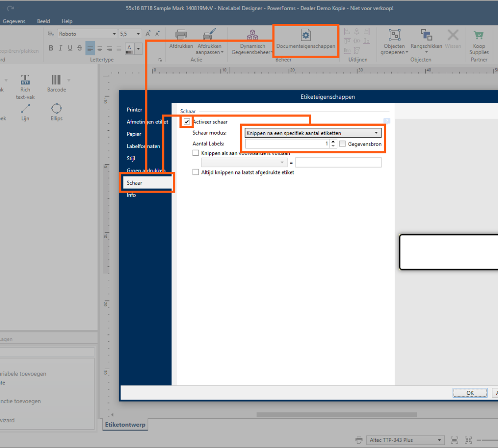This screenshot has width=498, height=448.
Task: Click the Dynamisch Gegevensbeheer icon
Action: (253, 35)
